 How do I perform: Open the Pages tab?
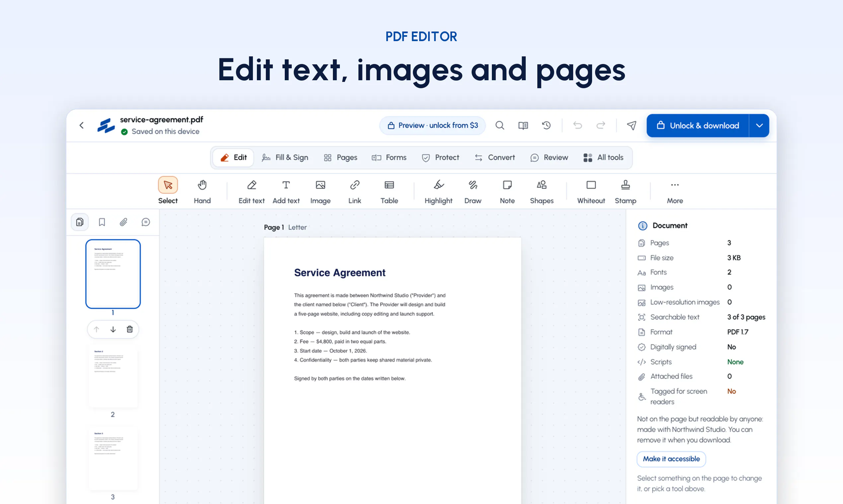point(341,157)
